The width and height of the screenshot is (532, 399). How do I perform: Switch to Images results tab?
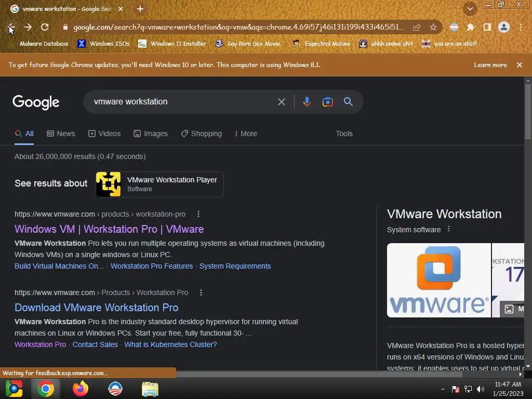(x=151, y=134)
